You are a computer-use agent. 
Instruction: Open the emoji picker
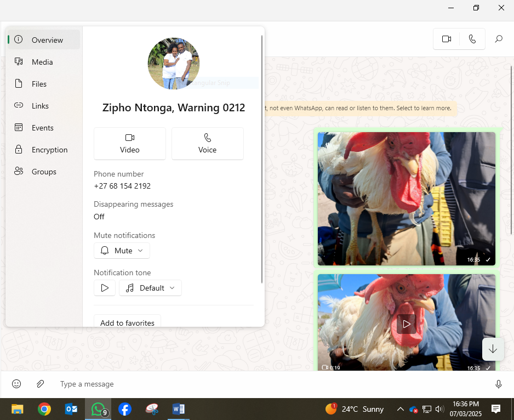(x=16, y=384)
